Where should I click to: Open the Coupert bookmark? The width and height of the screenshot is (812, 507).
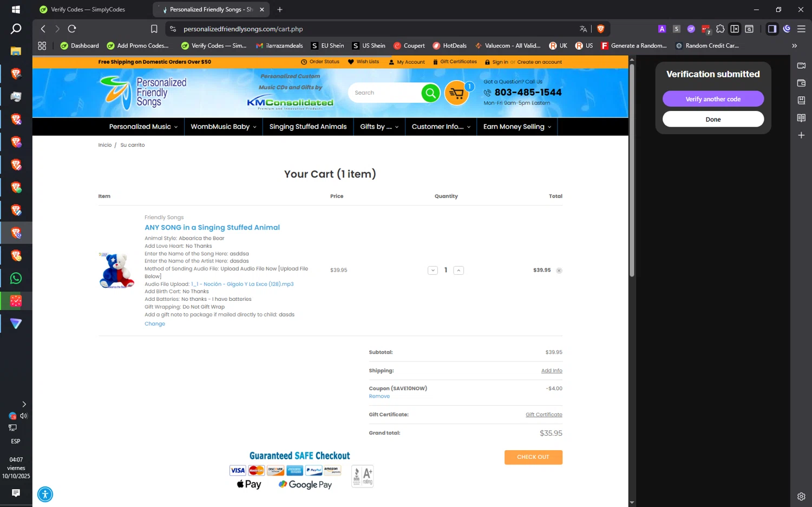point(409,46)
